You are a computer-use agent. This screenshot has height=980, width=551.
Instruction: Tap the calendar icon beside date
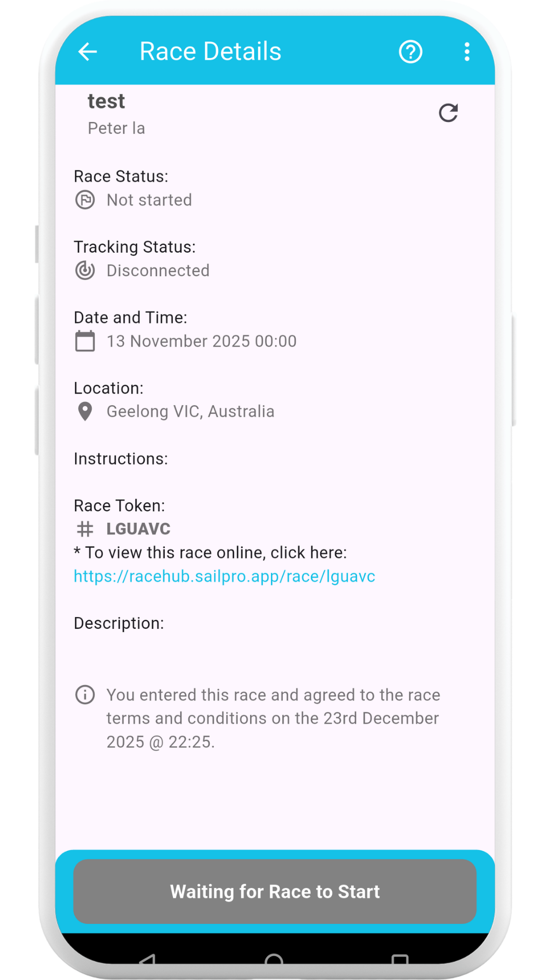(85, 341)
